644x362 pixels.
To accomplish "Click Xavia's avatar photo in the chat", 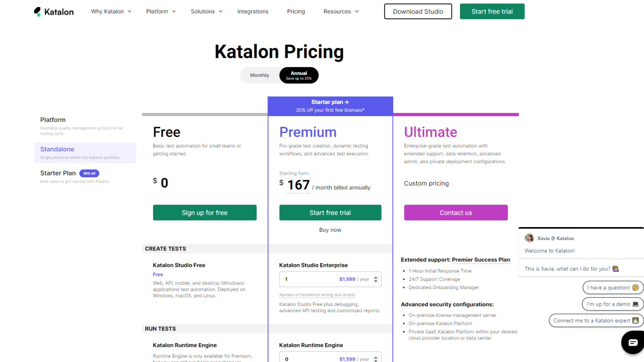I will pos(530,238).
